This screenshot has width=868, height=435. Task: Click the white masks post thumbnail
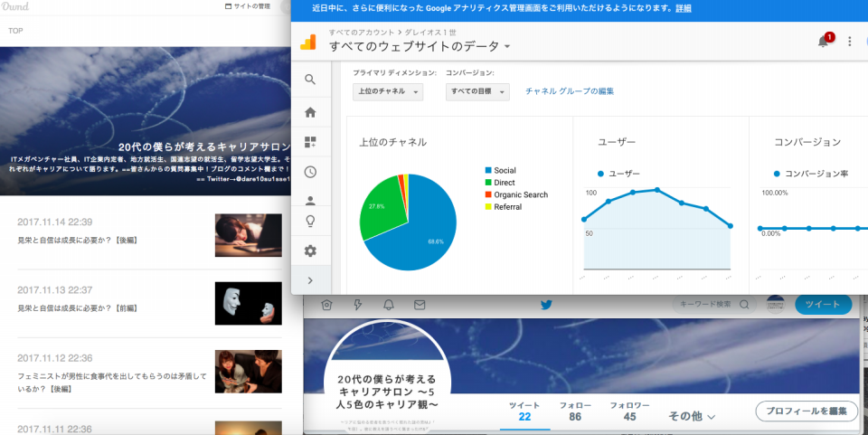pos(249,303)
